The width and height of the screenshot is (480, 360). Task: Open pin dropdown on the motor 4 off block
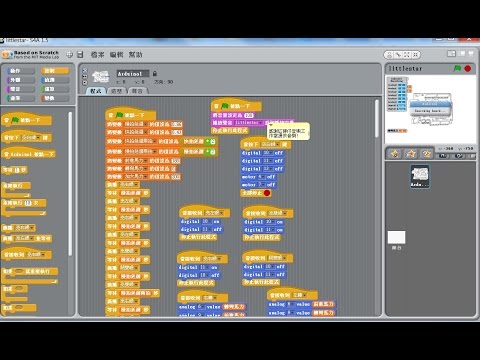click(x=262, y=177)
